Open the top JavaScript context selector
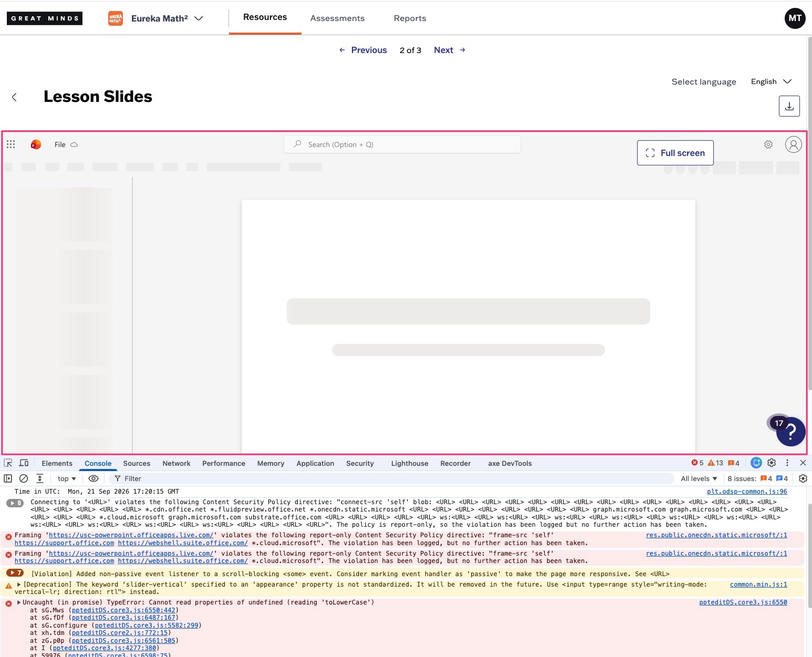 point(67,478)
